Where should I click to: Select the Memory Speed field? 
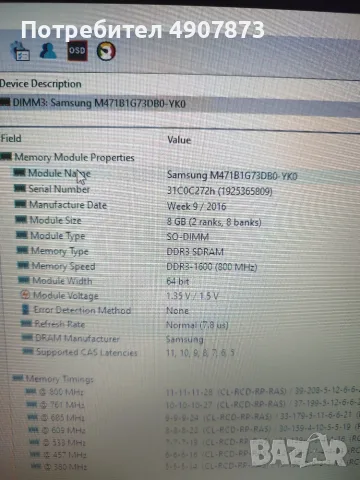tap(63, 266)
